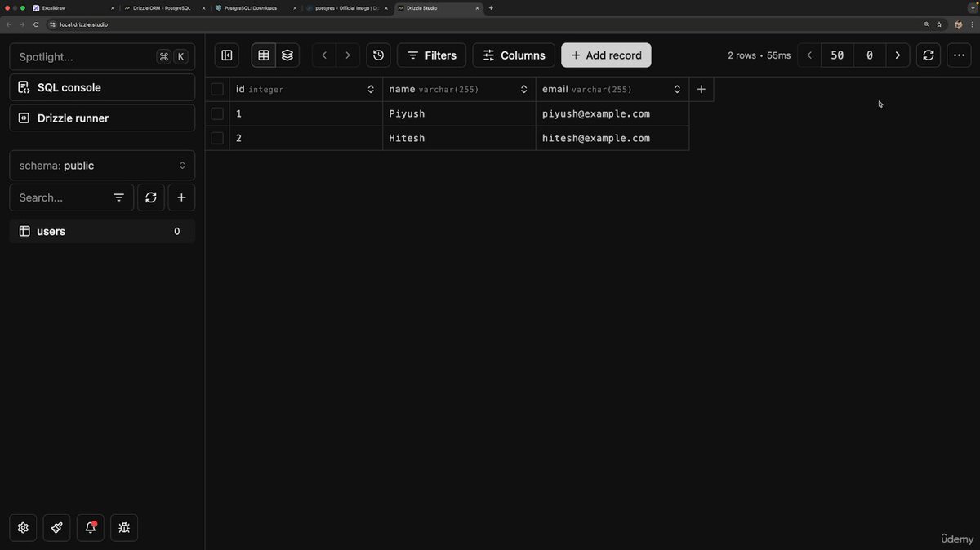Click id cell with value 1

click(x=306, y=113)
